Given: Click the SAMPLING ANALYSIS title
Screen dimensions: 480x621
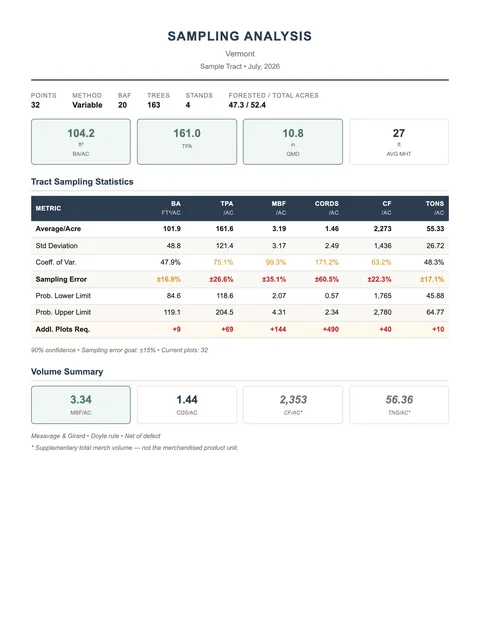Looking at the screenshot, I should pos(240,36).
